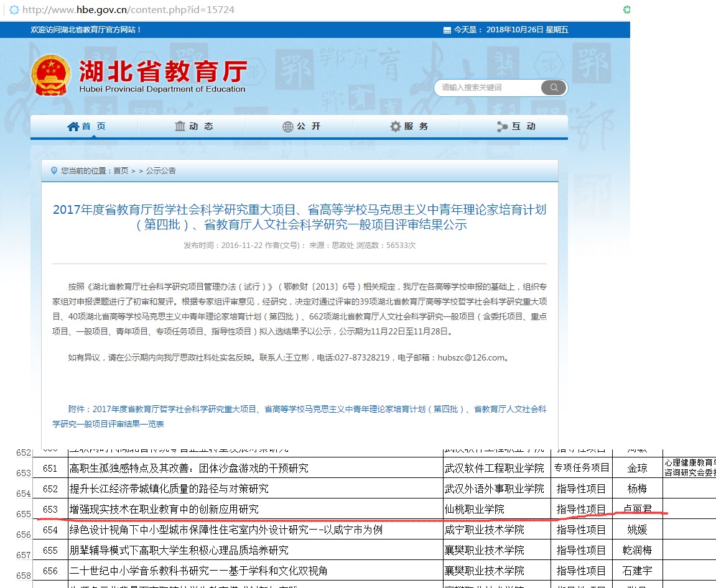
Task: Click applicant name cell 姚媛
Action: (x=637, y=530)
